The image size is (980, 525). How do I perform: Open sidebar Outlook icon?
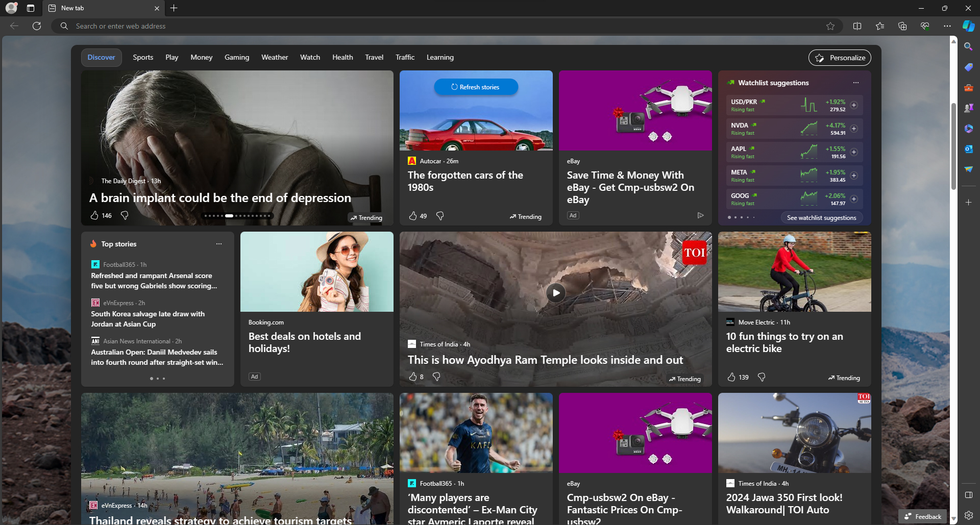(x=968, y=149)
